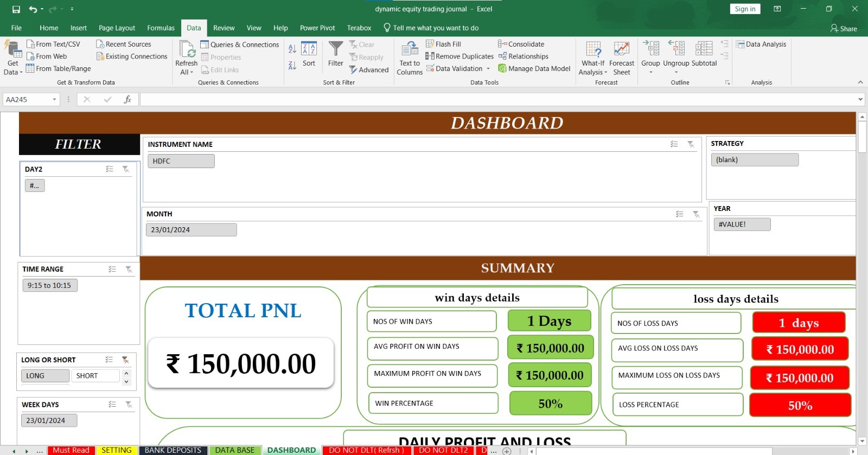Click the Save icon in title bar
Screen dimensions: 868x455
(16, 9)
